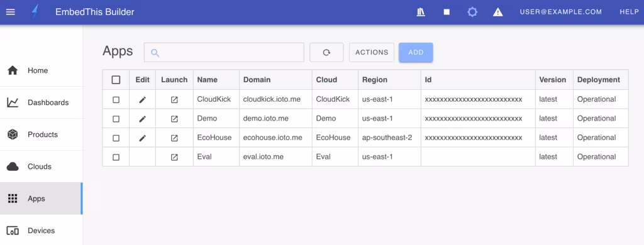Click the search magnifier icon

pos(155,53)
